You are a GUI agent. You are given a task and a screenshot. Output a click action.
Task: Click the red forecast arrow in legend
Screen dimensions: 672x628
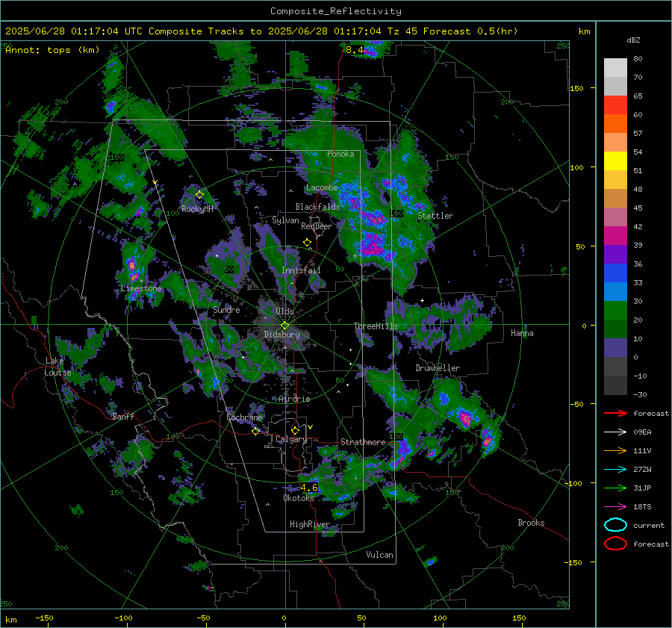615,413
